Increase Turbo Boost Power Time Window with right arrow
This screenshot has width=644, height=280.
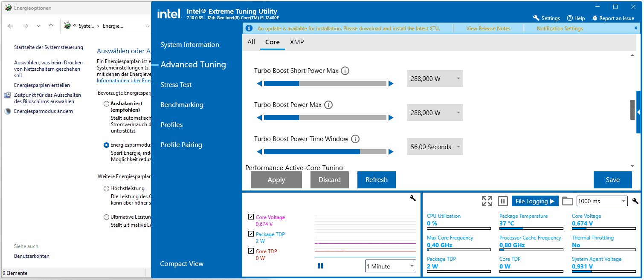(391, 152)
